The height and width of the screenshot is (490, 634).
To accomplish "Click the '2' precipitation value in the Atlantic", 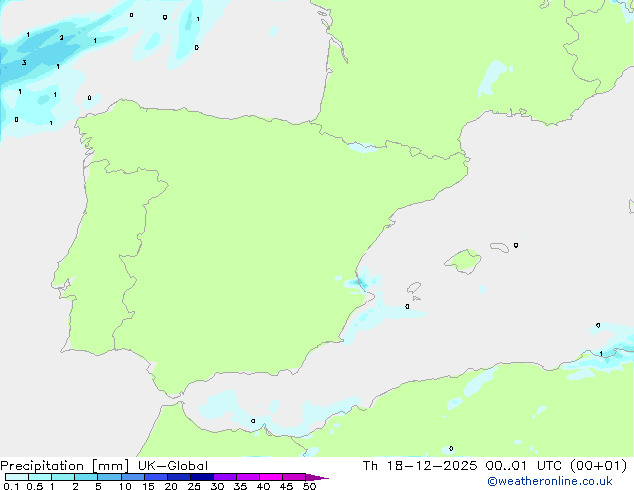I will [61, 38].
